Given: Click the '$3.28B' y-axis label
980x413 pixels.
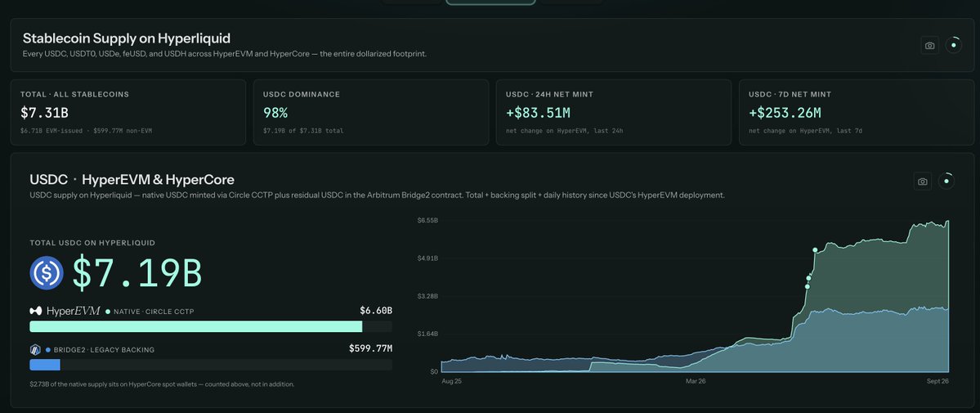Looking at the screenshot, I should pos(427,296).
